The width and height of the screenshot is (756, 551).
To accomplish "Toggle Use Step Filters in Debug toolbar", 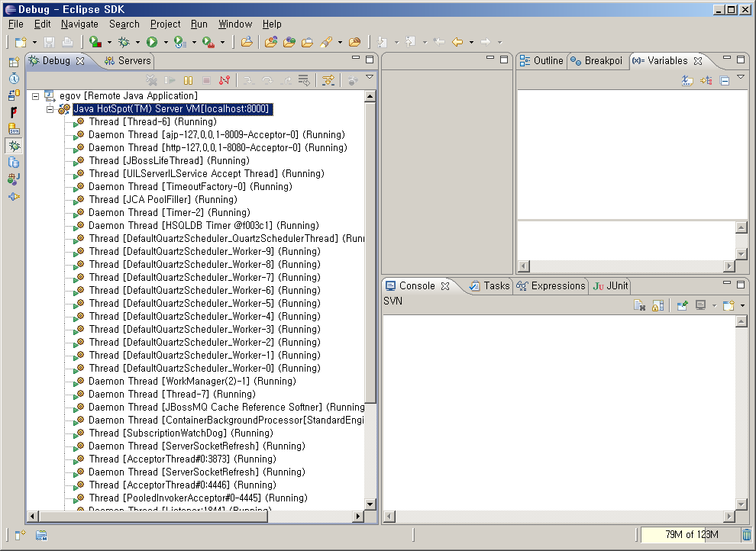I will (328, 80).
